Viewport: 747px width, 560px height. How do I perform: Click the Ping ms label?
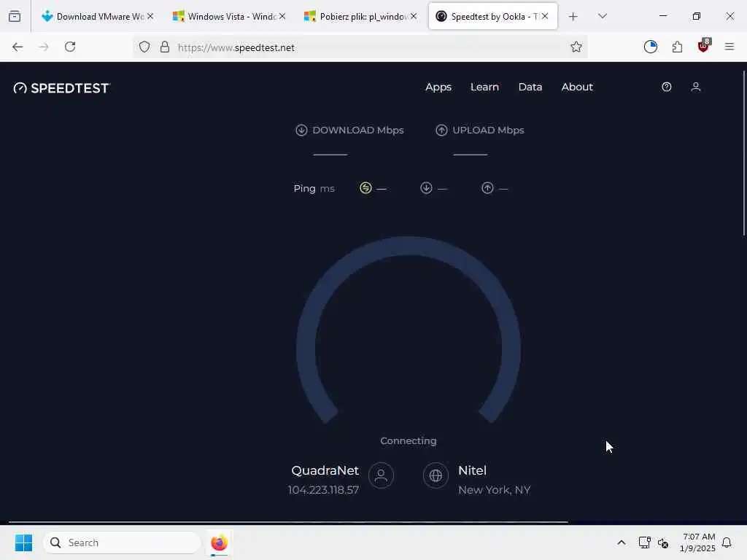(314, 189)
